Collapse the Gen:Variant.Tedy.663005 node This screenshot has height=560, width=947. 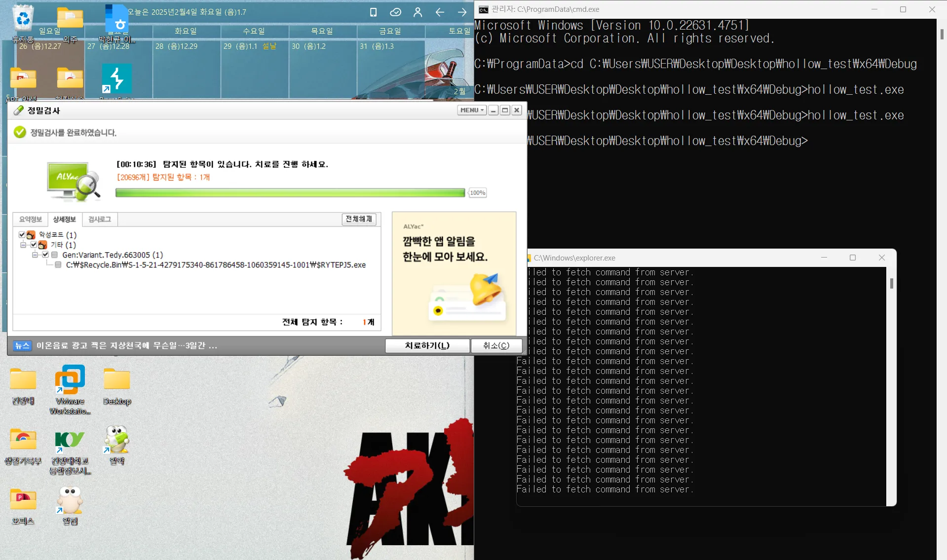click(x=35, y=255)
